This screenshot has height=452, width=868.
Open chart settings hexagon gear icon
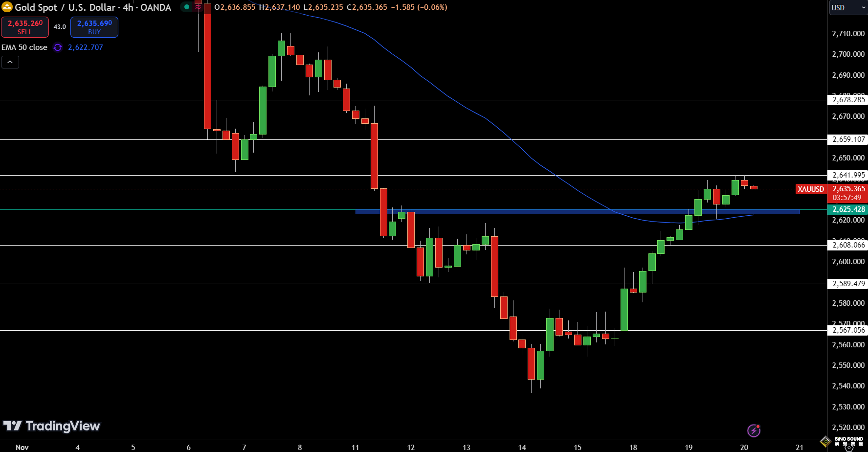(x=849, y=447)
